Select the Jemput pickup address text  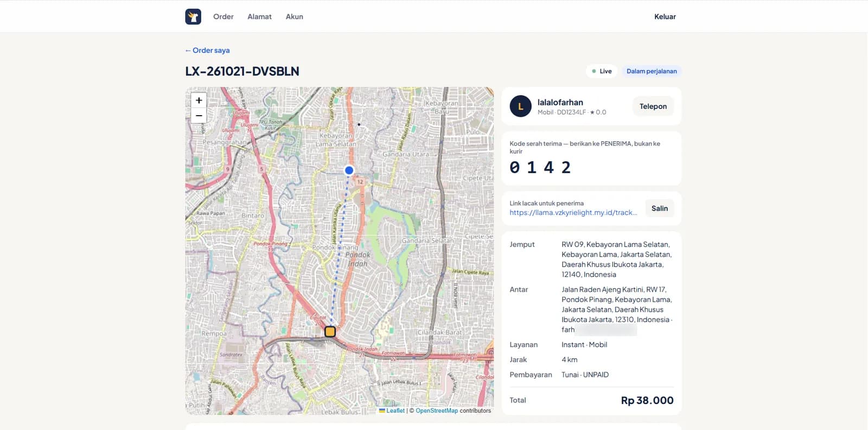pos(616,260)
